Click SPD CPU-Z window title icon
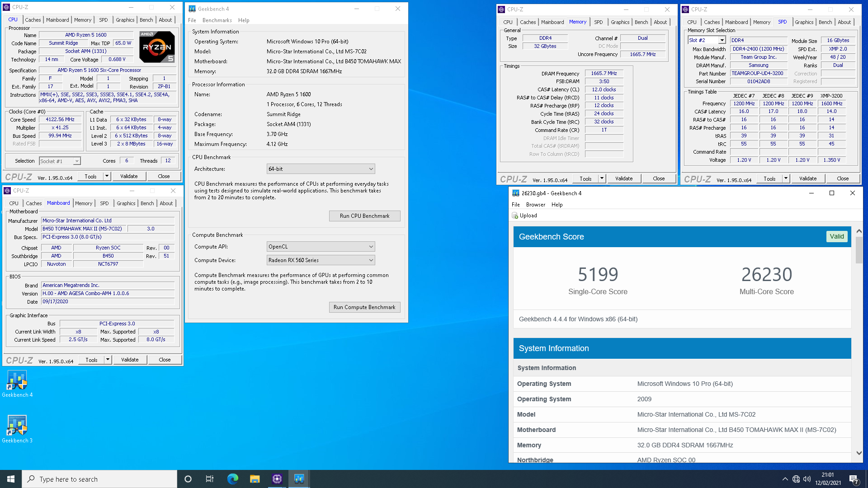Image resolution: width=868 pixels, height=488 pixels. [x=685, y=9]
